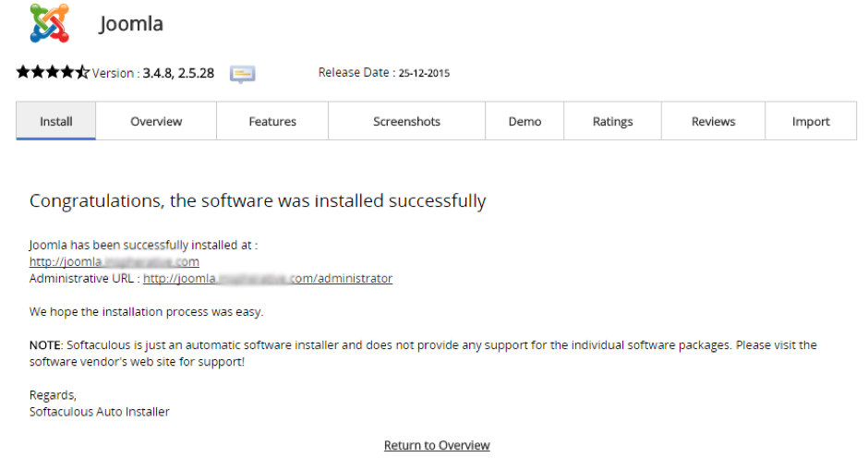Click the NOTE paragraph about Softaculous support
Screen dimensions: 868x470
[x=423, y=353]
